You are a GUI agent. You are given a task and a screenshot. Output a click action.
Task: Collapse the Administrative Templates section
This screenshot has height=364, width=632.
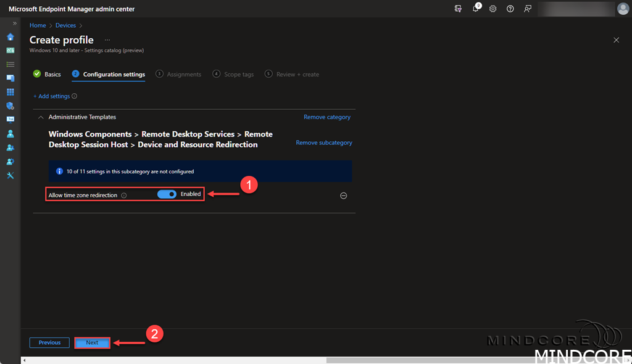coord(41,117)
